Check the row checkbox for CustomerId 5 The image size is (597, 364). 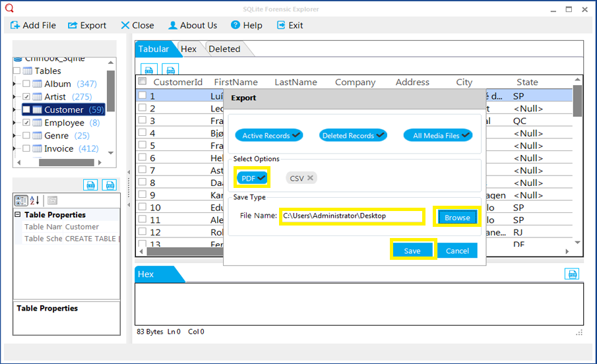[142, 144]
